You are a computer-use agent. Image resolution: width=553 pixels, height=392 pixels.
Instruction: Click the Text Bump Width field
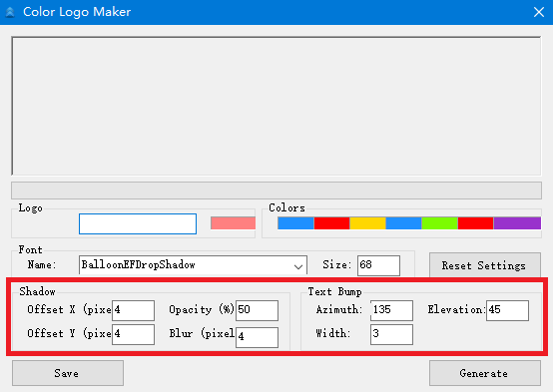coord(392,334)
